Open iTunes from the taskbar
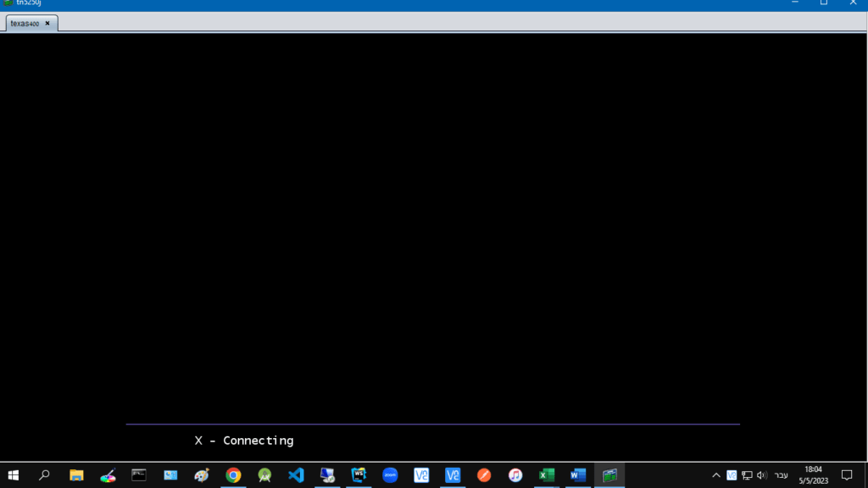 pyautogui.click(x=515, y=474)
